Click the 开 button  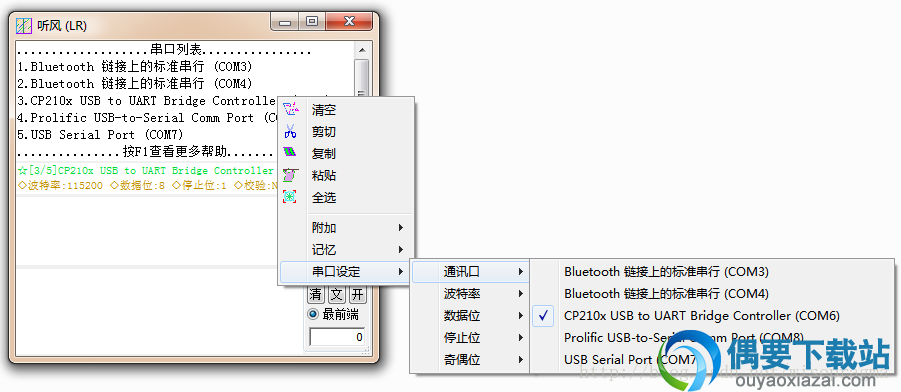357,295
